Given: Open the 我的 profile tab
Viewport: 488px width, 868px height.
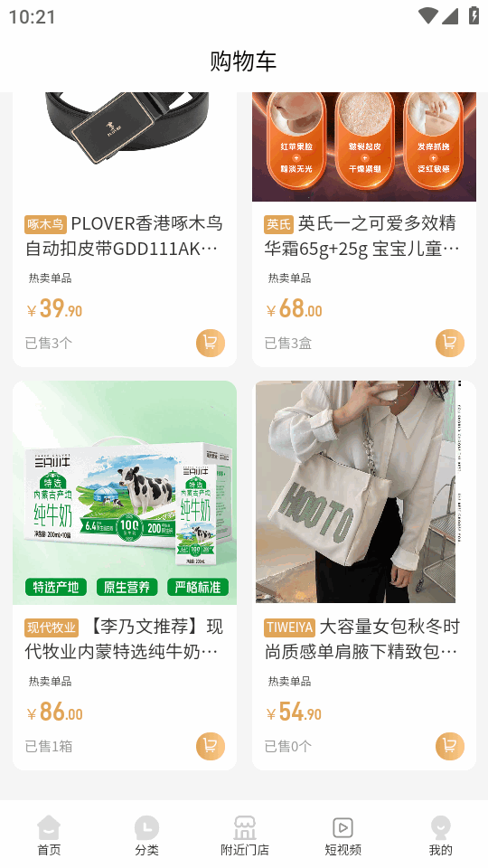Looking at the screenshot, I should click(x=441, y=835).
